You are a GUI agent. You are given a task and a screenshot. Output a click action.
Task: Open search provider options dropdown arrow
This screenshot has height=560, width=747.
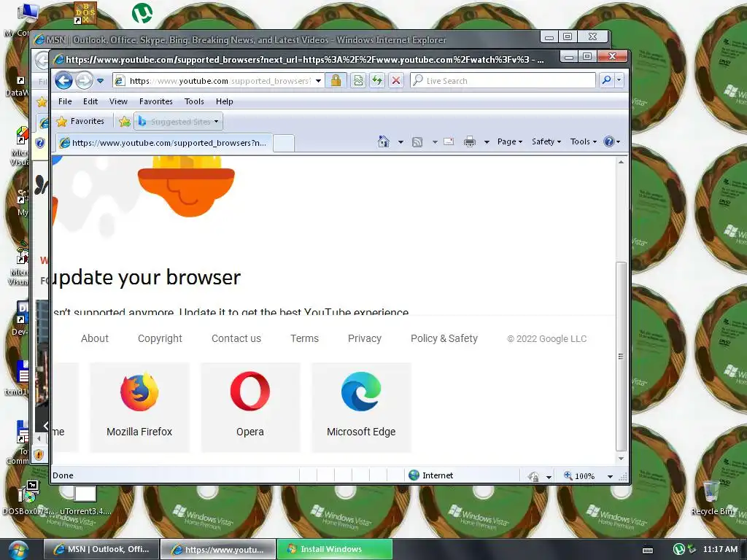619,80
